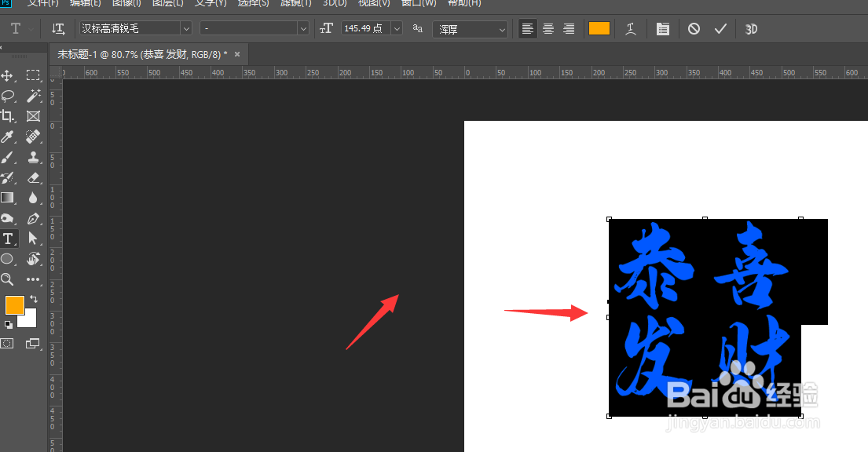Align text right
This screenshot has height=452, width=868.
tap(569, 29)
